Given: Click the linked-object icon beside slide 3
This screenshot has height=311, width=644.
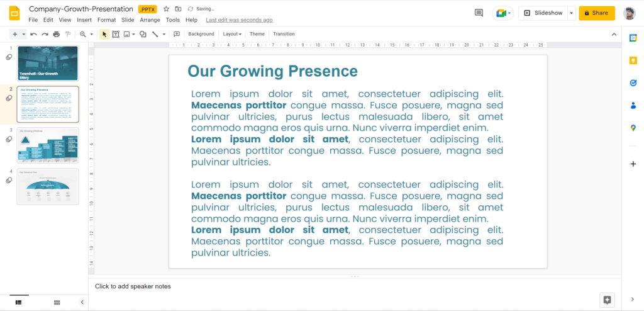Looking at the screenshot, I should 9,140.
